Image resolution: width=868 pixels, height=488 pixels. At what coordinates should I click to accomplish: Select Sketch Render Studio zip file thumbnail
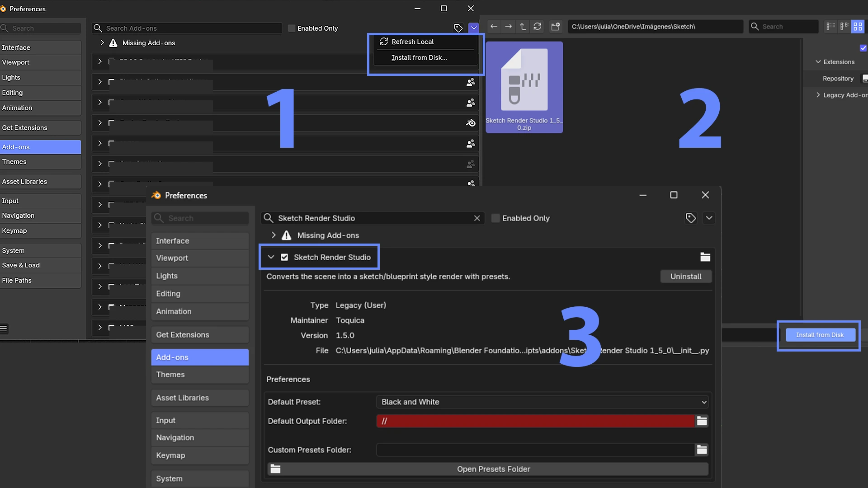click(524, 87)
